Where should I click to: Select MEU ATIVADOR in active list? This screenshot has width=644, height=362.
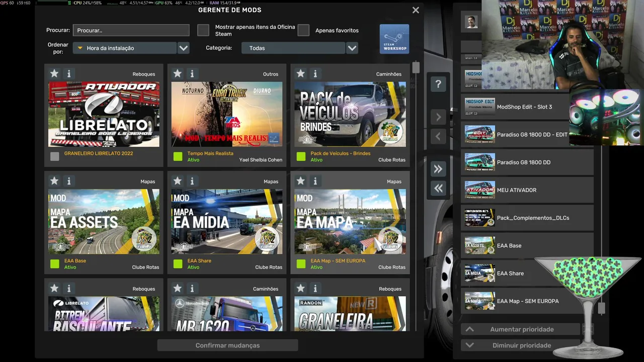(527, 190)
